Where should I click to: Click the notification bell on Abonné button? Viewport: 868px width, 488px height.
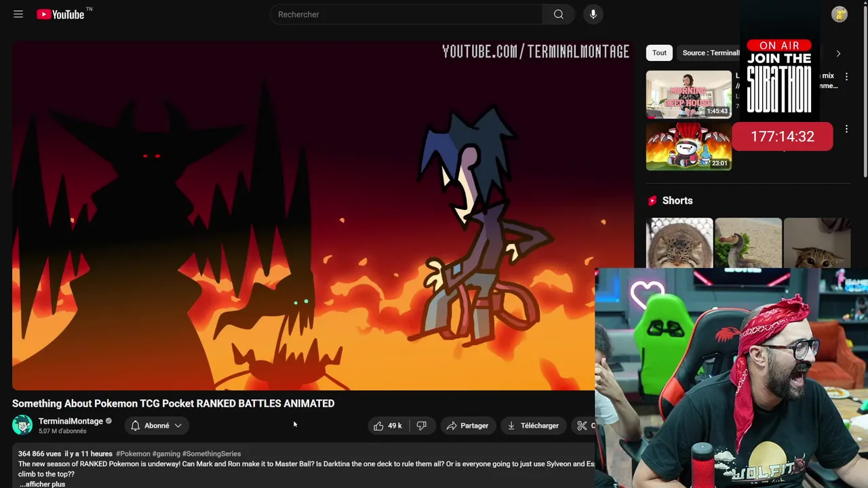(x=135, y=426)
